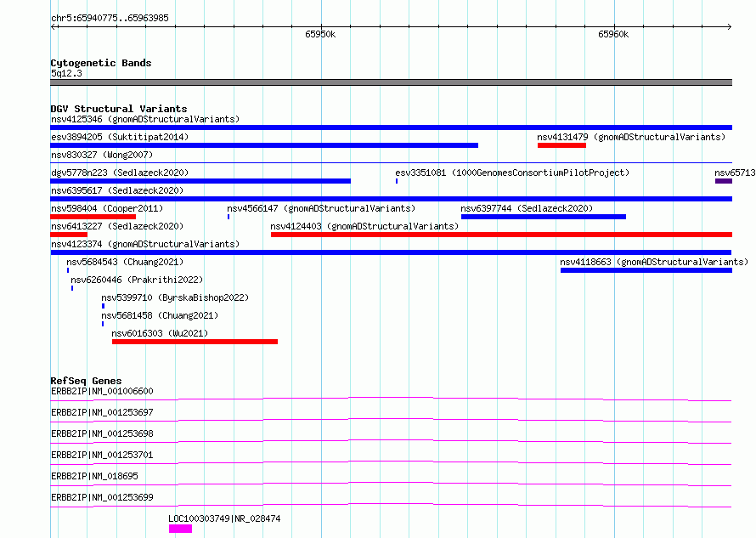
Task: Click the nsv4125346 gnomAD variant label
Action: pos(145,119)
